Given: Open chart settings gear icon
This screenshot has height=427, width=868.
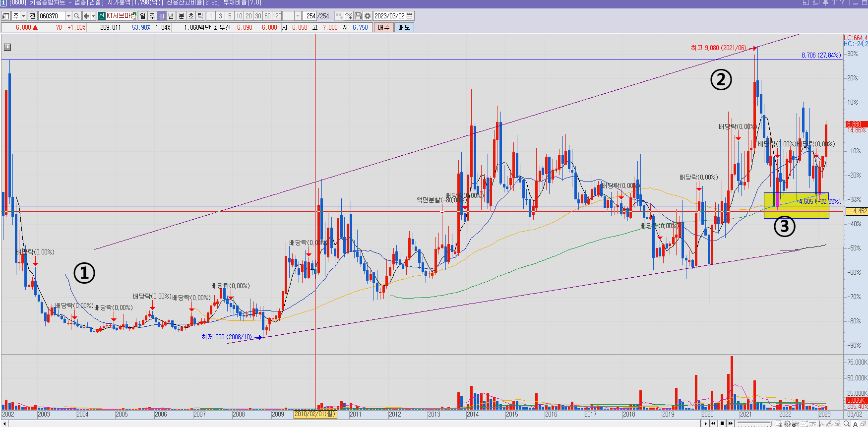Looking at the screenshot, I should click(x=367, y=16).
